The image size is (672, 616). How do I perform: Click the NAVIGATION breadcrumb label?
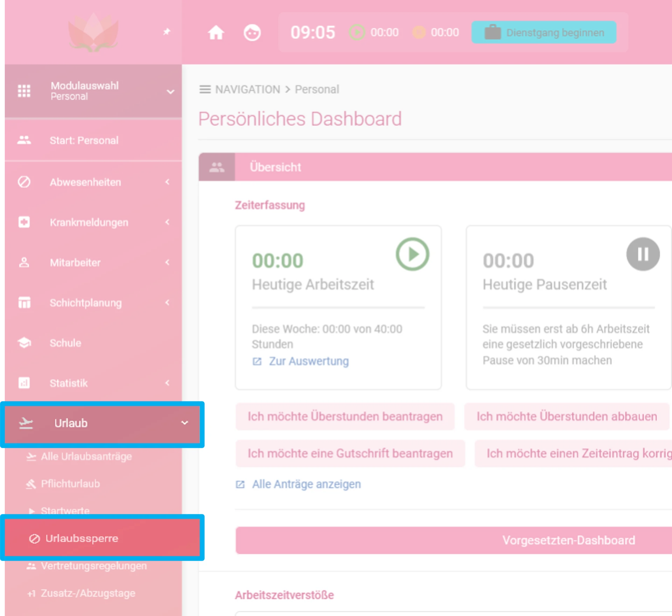pyautogui.click(x=248, y=89)
